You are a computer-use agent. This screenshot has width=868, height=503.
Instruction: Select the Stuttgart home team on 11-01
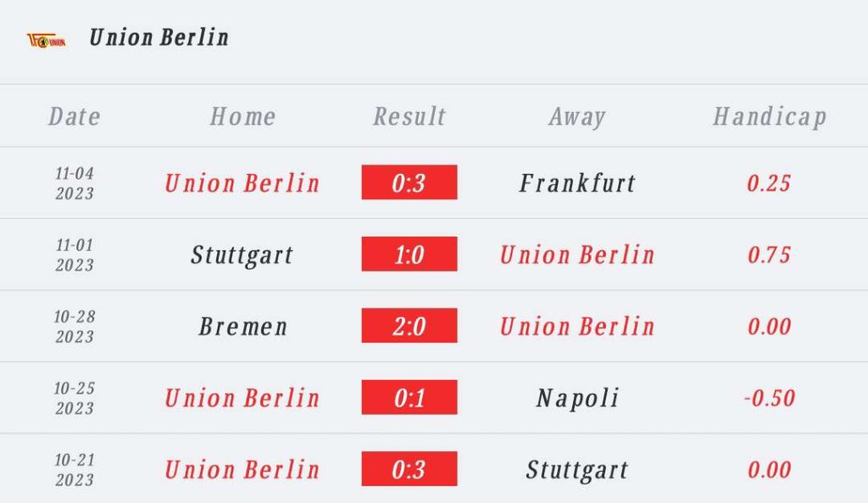click(x=242, y=256)
